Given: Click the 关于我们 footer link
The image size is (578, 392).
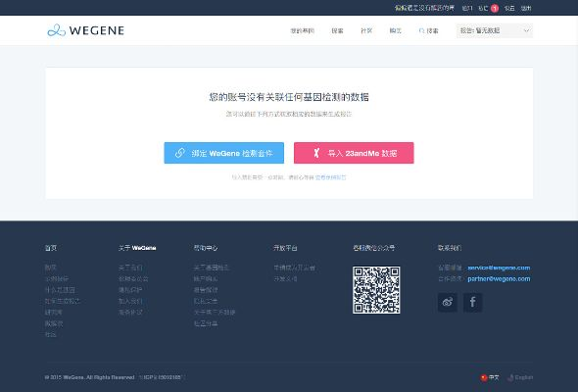Looking at the screenshot, I should coord(130,268).
